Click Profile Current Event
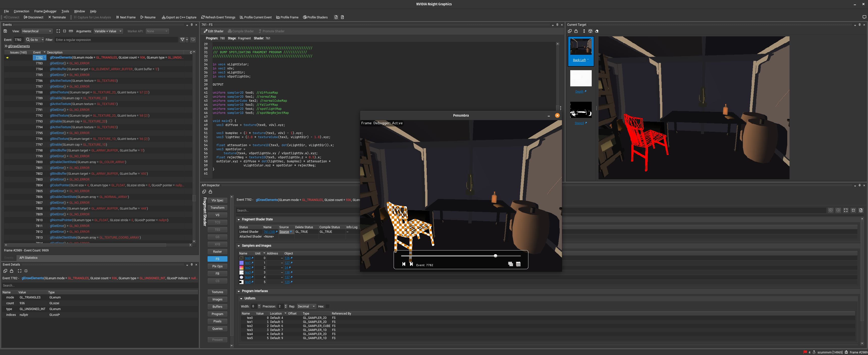Image resolution: width=868 pixels, height=355 pixels. click(256, 17)
